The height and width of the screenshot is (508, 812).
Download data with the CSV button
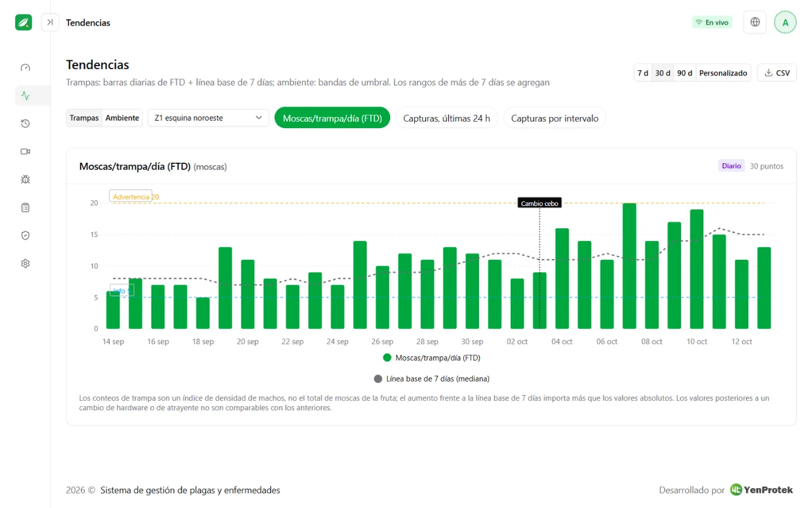pyautogui.click(x=777, y=73)
